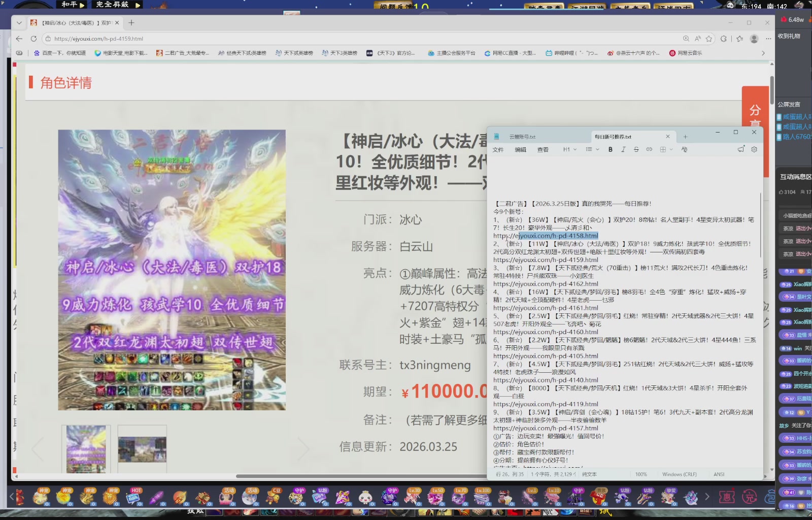Image resolution: width=812 pixels, height=520 pixels.
Task: Open the 查看 menu in Notepad
Action: (543, 149)
